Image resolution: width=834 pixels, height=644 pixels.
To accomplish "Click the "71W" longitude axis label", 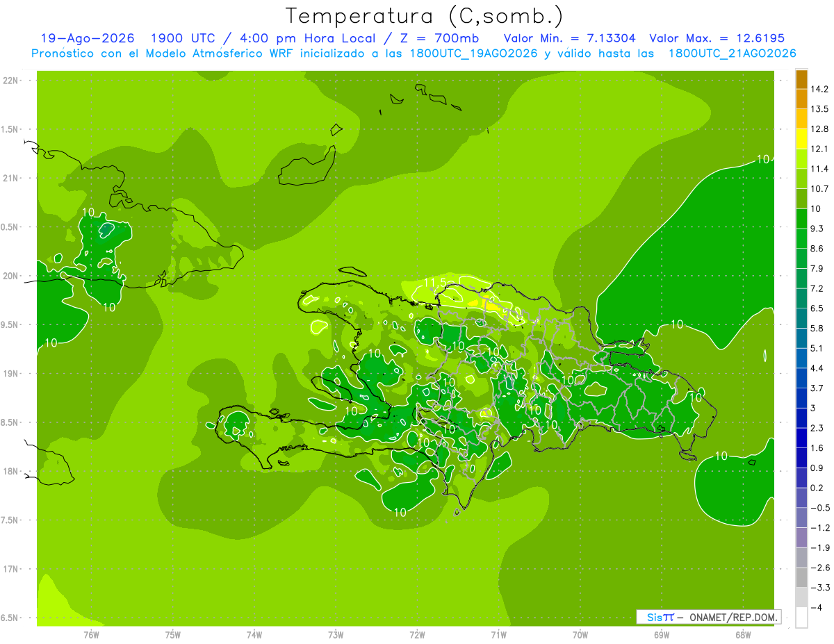I will 498,634.
